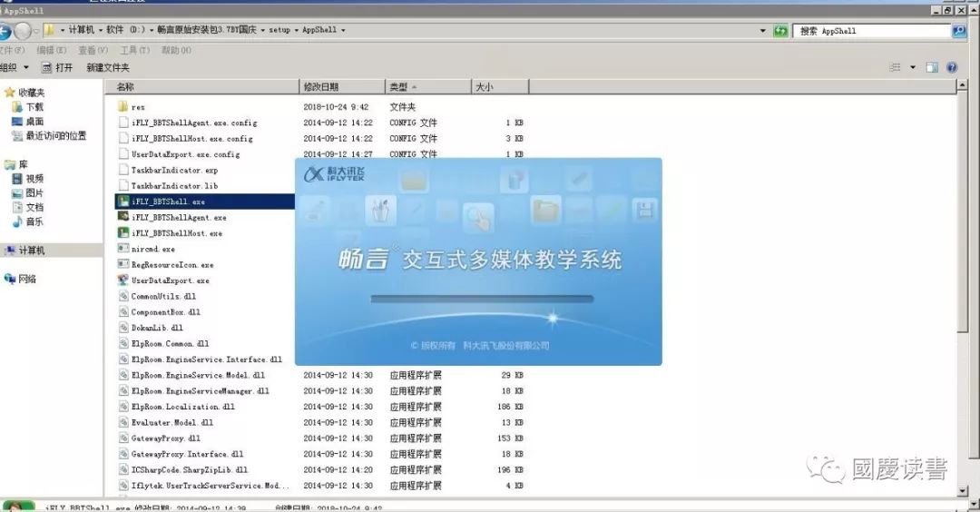Viewport: 980px width, 512px height.
Task: Select iFLY_BBTShellAgent.exe.config file icon
Action: pyautogui.click(x=123, y=123)
